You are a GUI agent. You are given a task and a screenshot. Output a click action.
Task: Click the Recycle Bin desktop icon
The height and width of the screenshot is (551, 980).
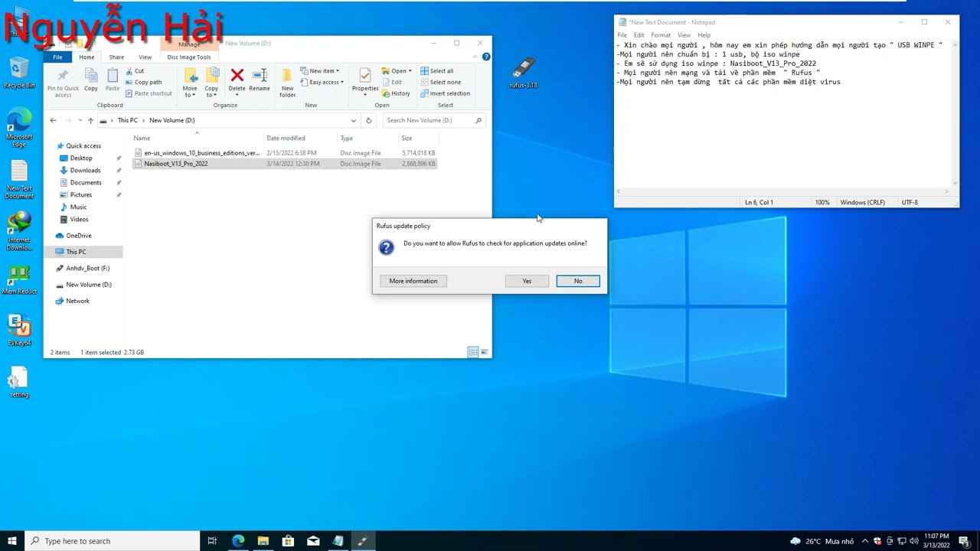pyautogui.click(x=19, y=73)
